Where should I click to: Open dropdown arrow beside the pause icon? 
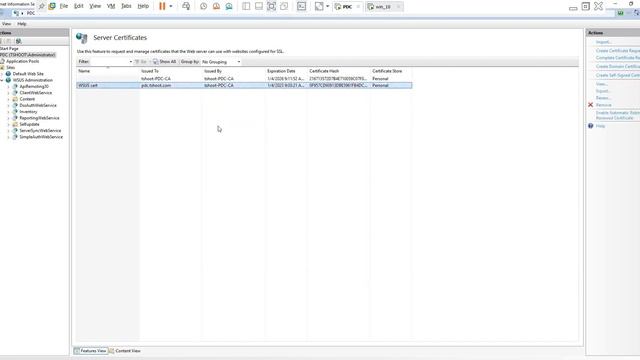tap(171, 6)
